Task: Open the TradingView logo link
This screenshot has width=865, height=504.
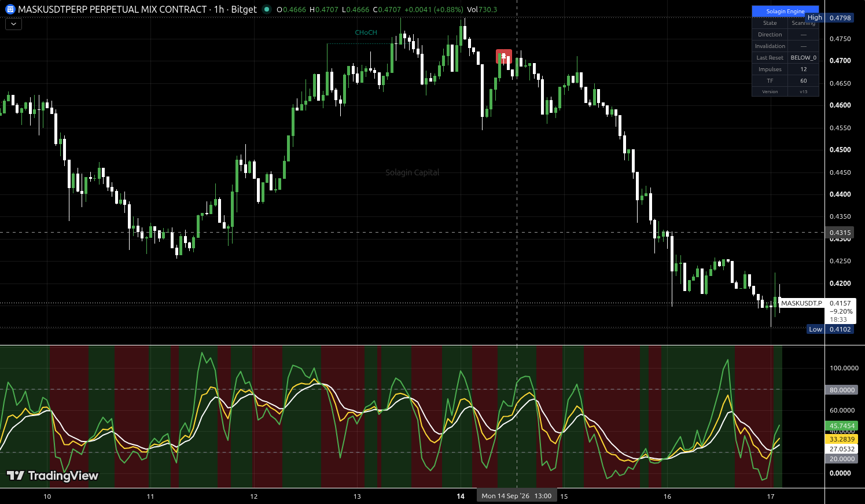Action: click(x=53, y=476)
